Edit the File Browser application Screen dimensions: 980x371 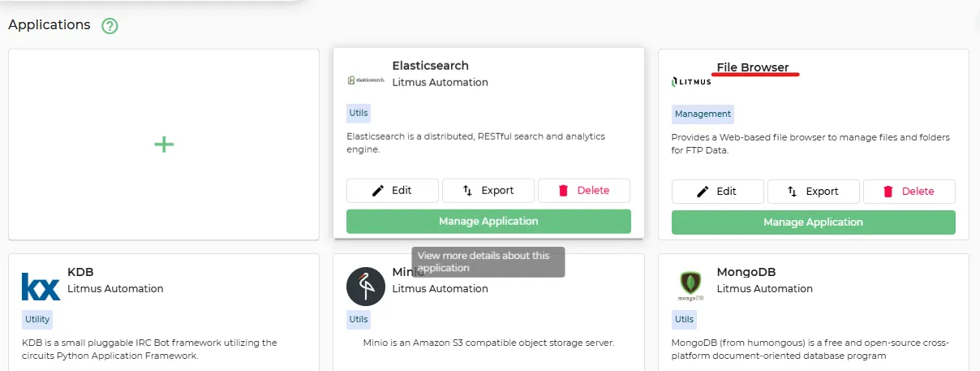point(718,192)
